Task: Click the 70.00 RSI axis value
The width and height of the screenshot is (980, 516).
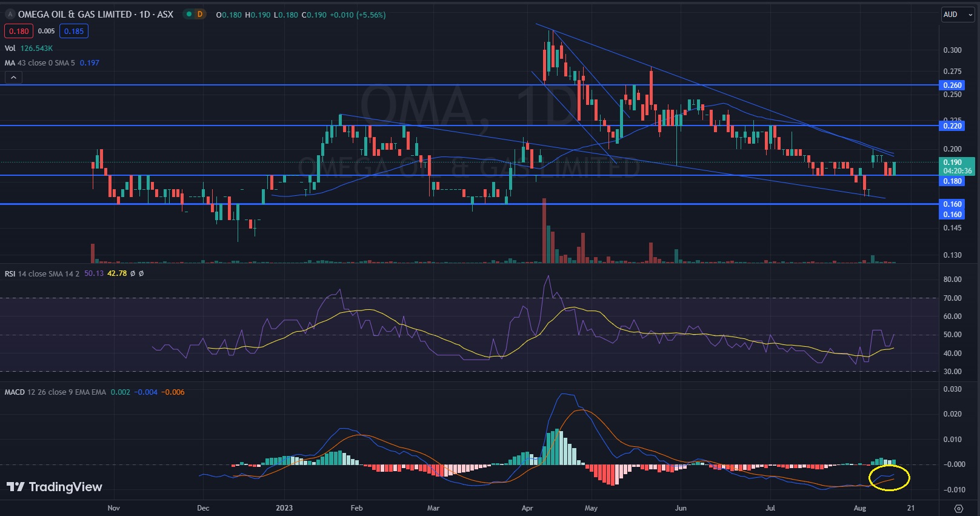Action: tap(952, 298)
